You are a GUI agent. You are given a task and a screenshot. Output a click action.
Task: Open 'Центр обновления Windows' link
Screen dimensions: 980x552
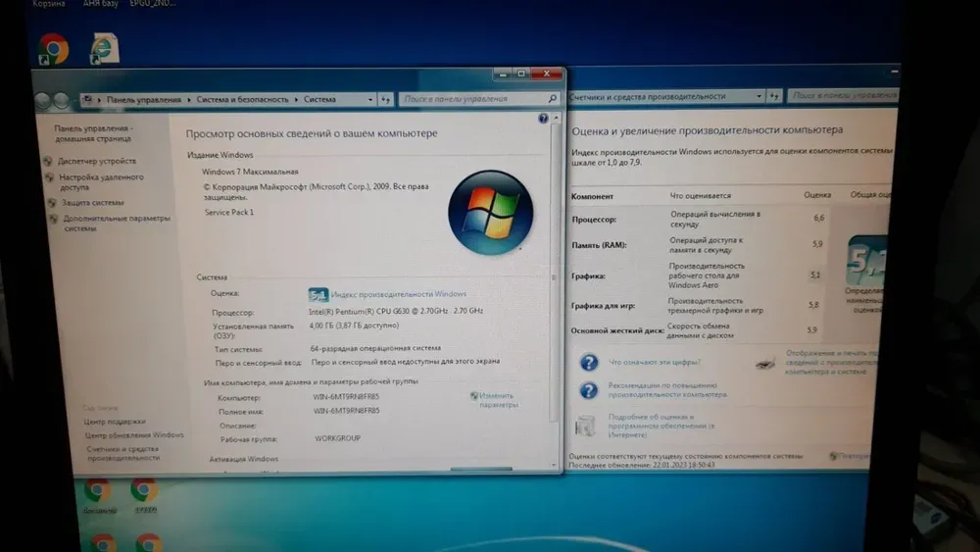pyautogui.click(x=133, y=434)
